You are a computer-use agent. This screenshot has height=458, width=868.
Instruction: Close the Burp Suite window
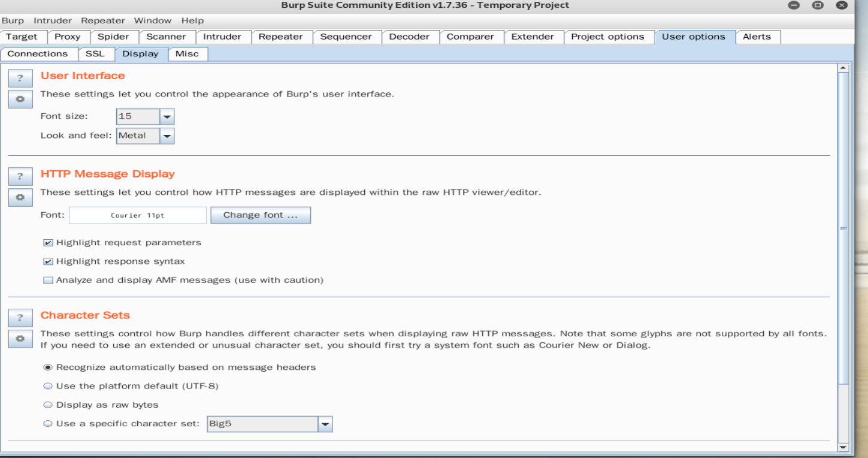842,5
